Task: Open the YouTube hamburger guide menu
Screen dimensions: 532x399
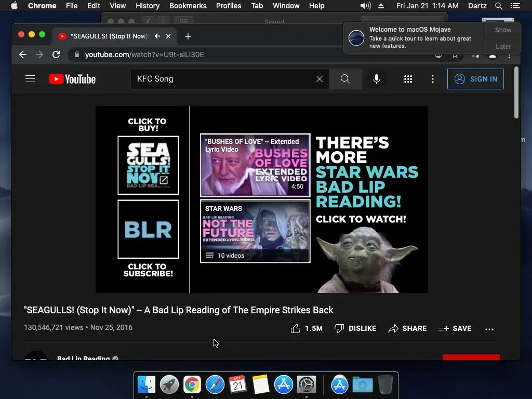Action: point(30,79)
